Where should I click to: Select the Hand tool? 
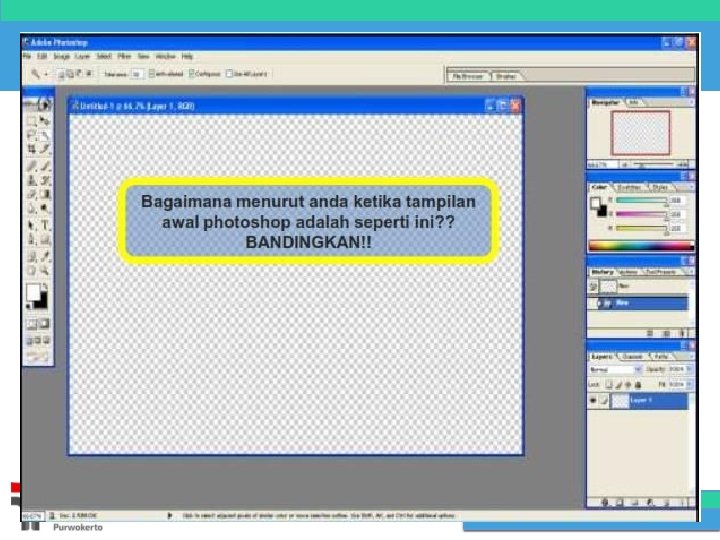(x=32, y=270)
